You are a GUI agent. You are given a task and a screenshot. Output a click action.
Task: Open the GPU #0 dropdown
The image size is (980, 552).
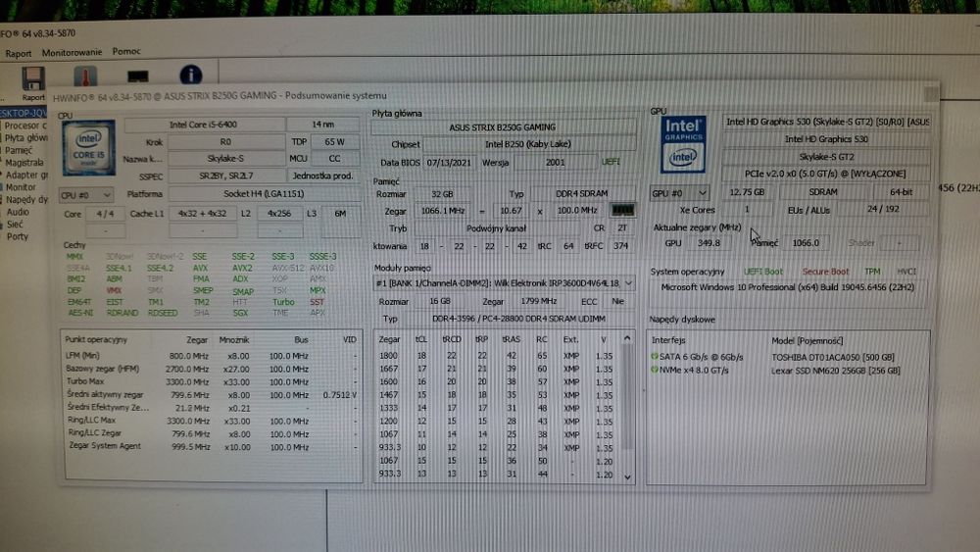tap(679, 193)
